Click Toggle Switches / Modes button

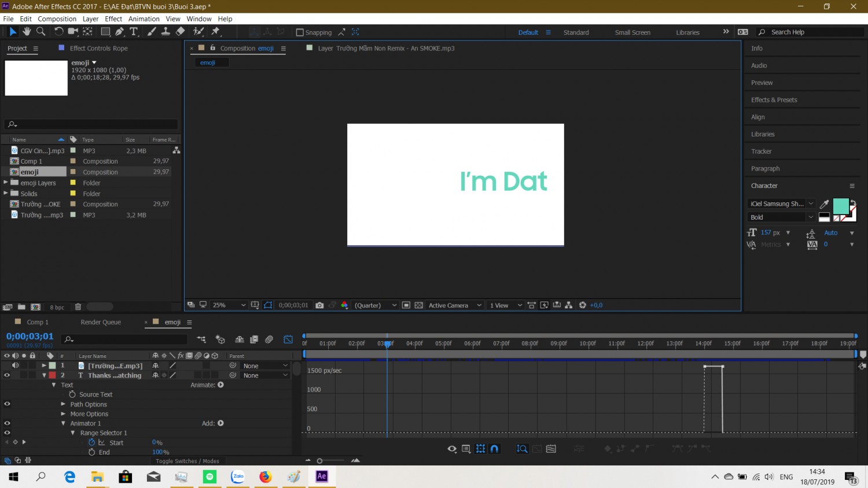click(187, 461)
